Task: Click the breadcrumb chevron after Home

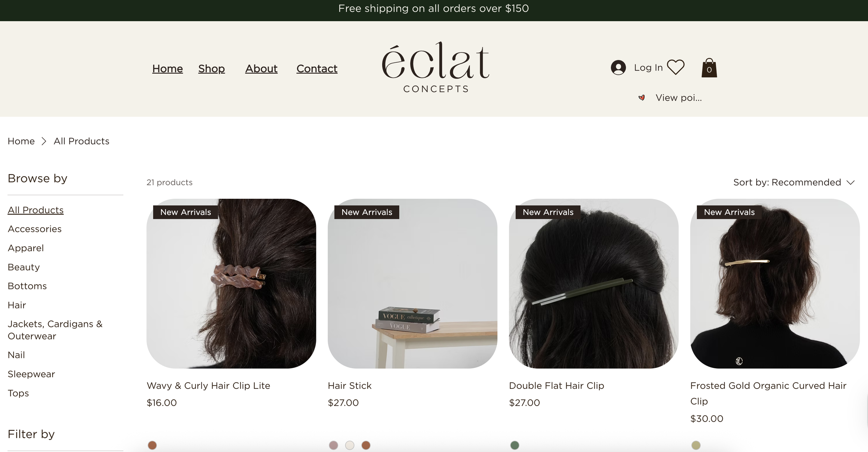Action: pyautogui.click(x=44, y=141)
